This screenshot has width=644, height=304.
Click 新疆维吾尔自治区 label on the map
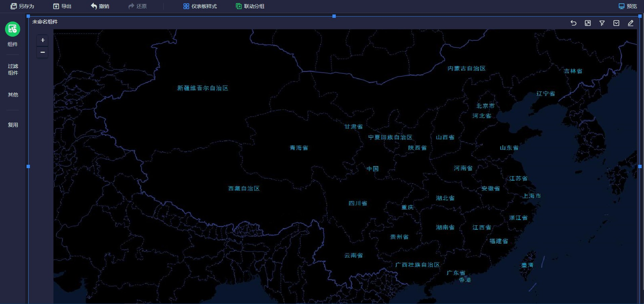[203, 88]
